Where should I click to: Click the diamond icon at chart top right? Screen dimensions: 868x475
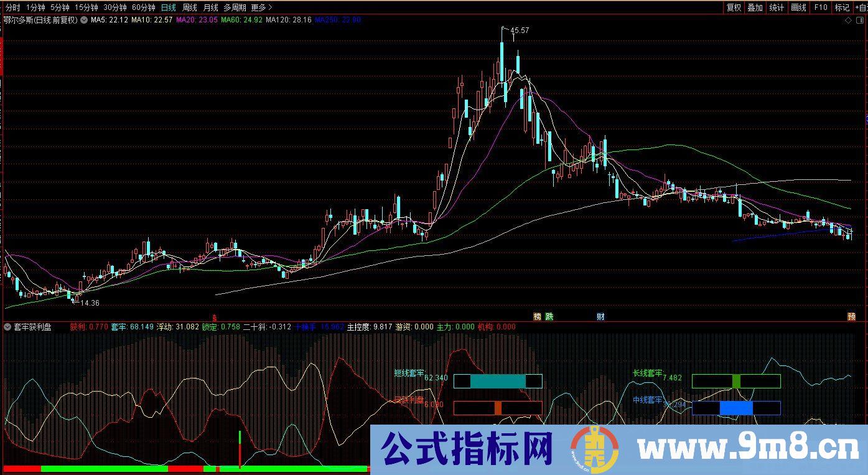click(x=849, y=20)
